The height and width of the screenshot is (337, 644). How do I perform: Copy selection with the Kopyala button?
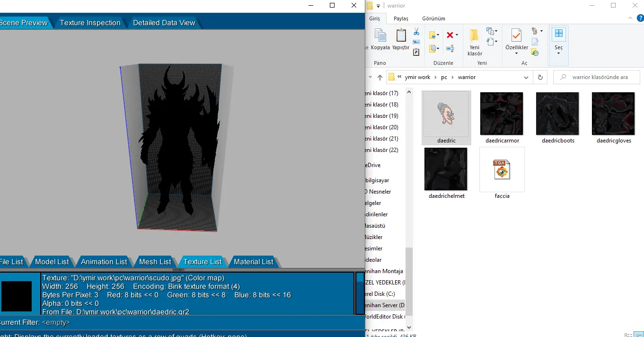click(380, 39)
